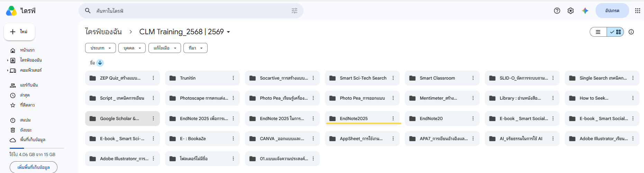Open the ประเภท type filter dropdown
Screen dimensions: 644x173
coord(101,48)
